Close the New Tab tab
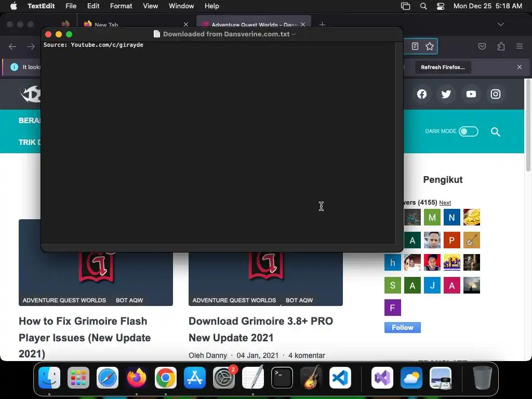Screen dimensions: 532x399 pos(186,24)
